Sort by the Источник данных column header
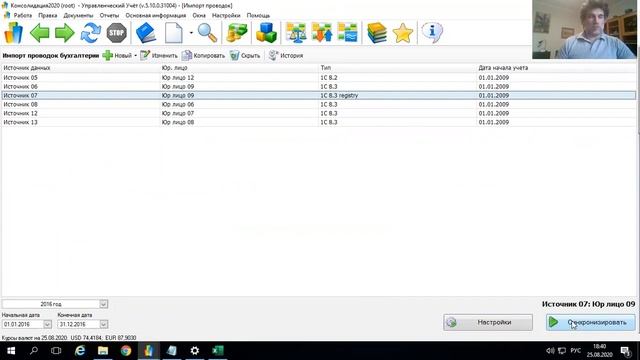 80,68
